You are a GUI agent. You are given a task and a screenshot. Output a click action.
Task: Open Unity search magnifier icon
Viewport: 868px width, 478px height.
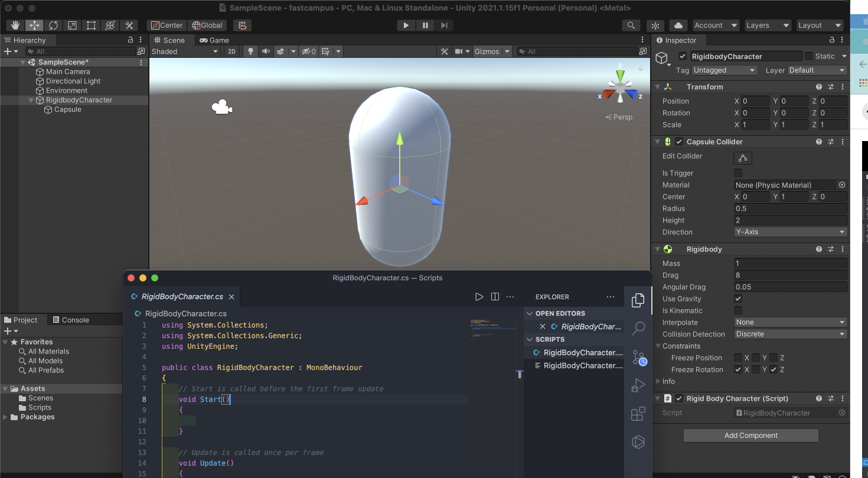pos(631,25)
